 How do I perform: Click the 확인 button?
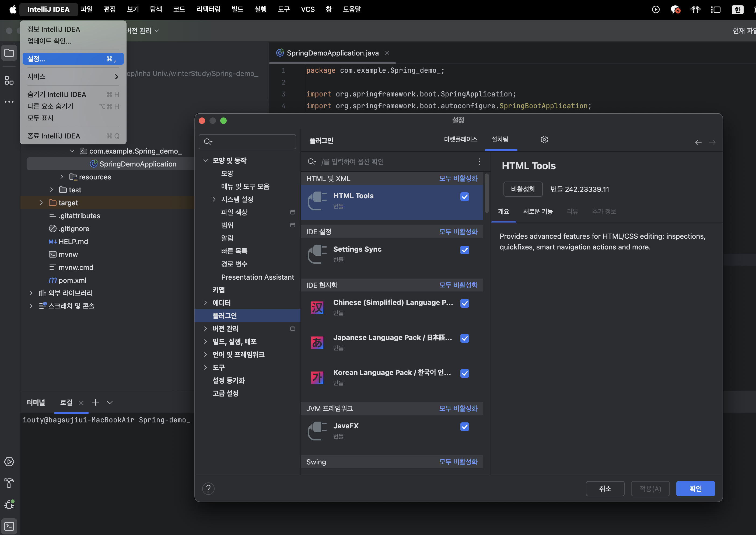(695, 489)
